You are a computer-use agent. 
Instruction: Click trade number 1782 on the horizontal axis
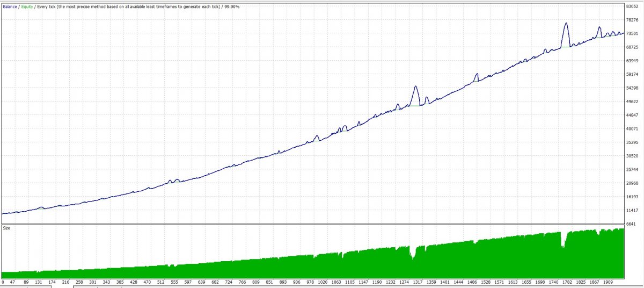point(567,282)
